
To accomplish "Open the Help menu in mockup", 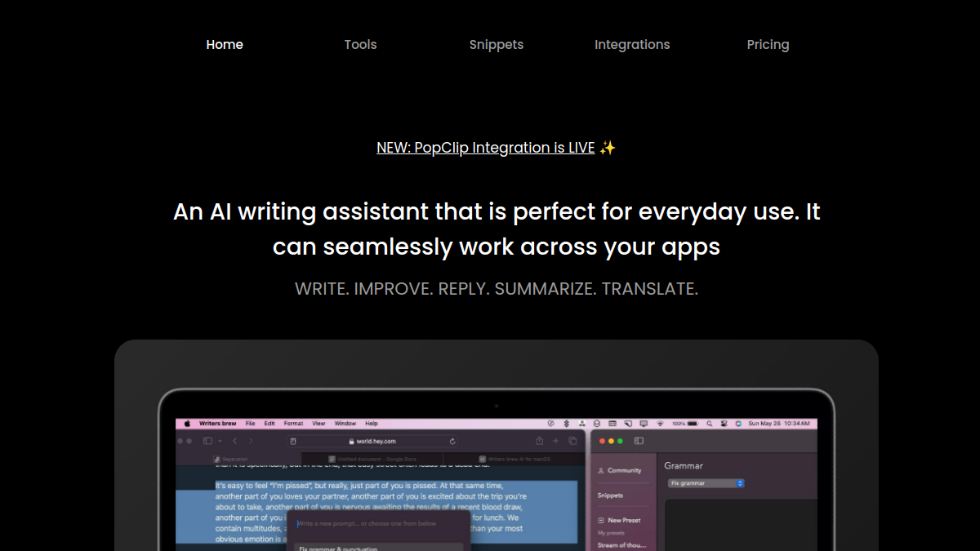I will click(372, 424).
